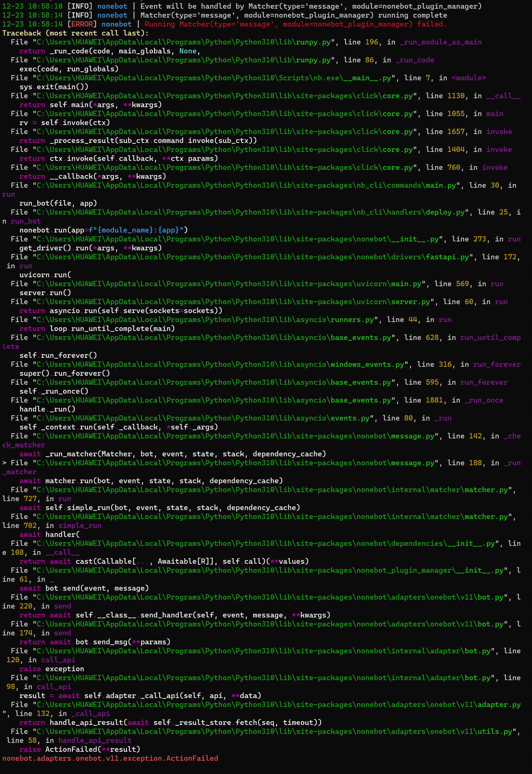Click the 'deploy.py' file name
Image resolution: width=532 pixels, height=774 pixels.
coord(445,212)
